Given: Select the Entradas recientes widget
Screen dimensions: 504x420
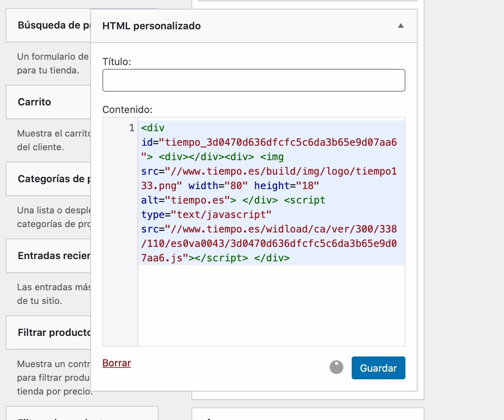Looking at the screenshot, I should point(48,256).
